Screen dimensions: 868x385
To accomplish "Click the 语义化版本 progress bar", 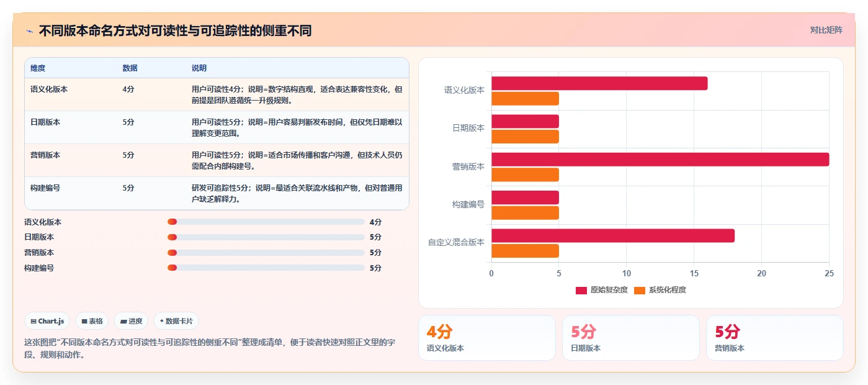I will point(266,222).
